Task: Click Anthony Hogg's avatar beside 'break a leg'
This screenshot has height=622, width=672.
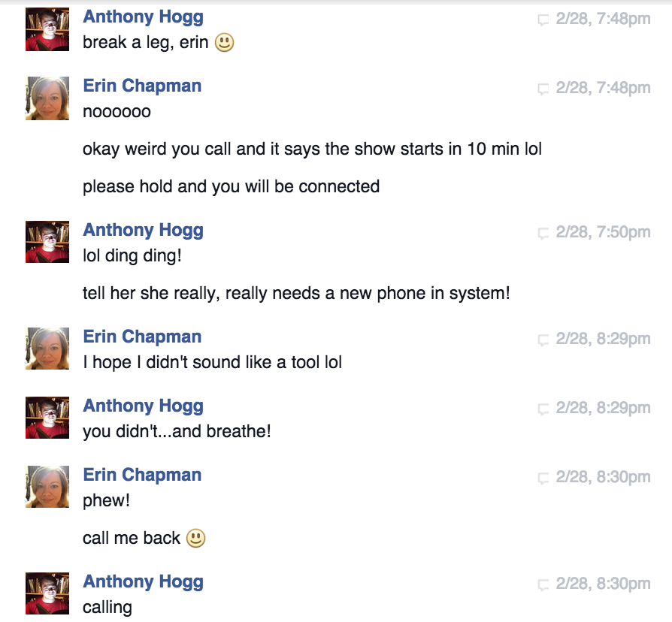Action: tap(47, 29)
